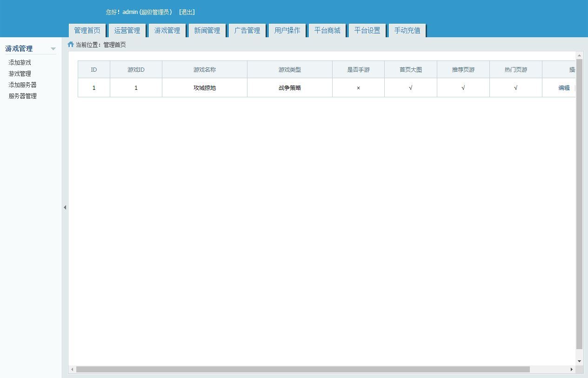
Task: Click the 退出 logout link
Action: [187, 12]
